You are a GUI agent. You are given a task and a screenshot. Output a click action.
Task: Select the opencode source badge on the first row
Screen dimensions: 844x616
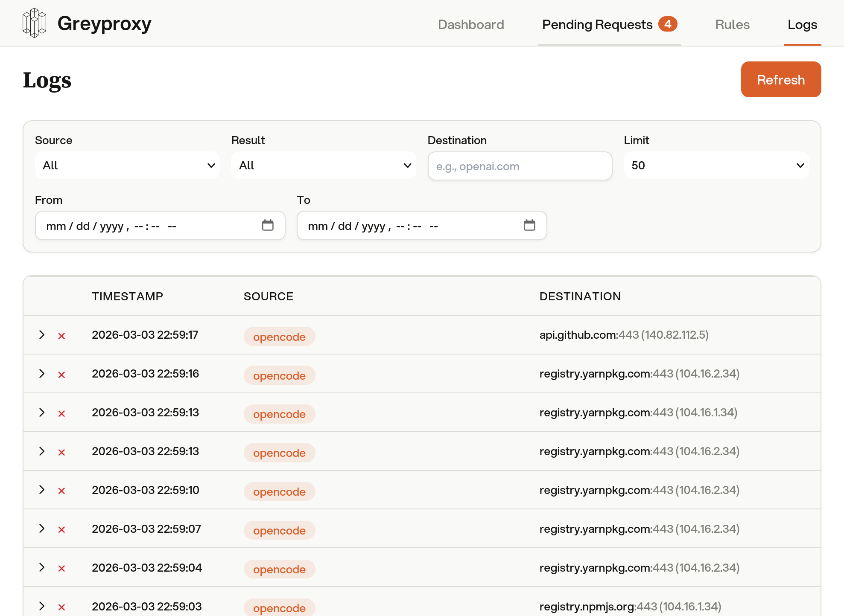coord(279,337)
